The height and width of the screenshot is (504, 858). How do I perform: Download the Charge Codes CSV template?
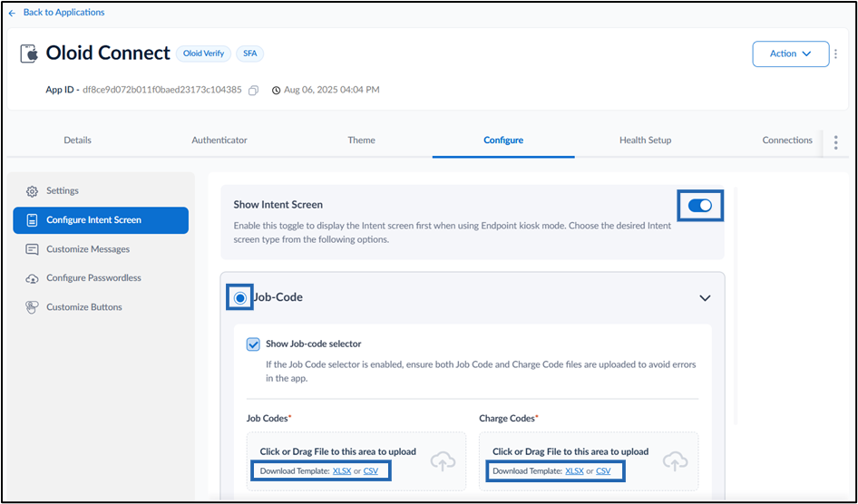tap(603, 471)
